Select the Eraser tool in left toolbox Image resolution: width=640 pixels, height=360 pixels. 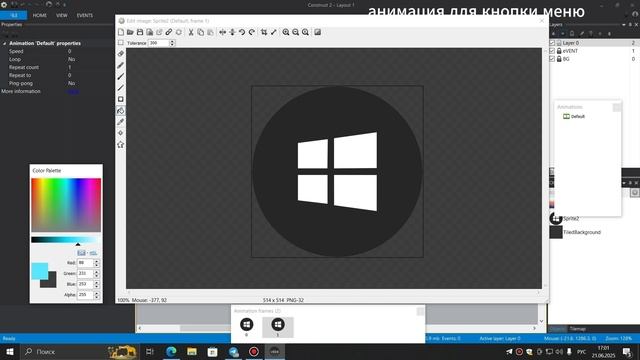(120, 54)
